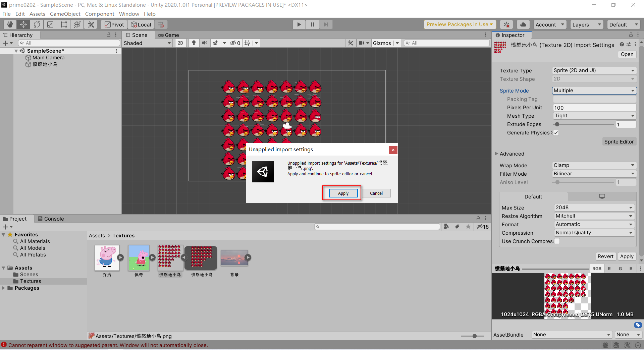Click the asset labels tag icon
The image size is (644, 350).
638,325
